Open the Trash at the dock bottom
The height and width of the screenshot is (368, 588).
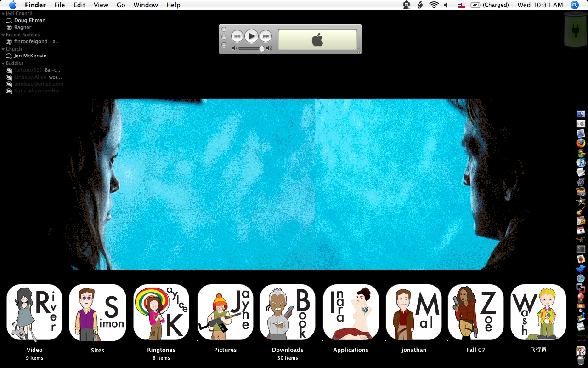click(581, 361)
